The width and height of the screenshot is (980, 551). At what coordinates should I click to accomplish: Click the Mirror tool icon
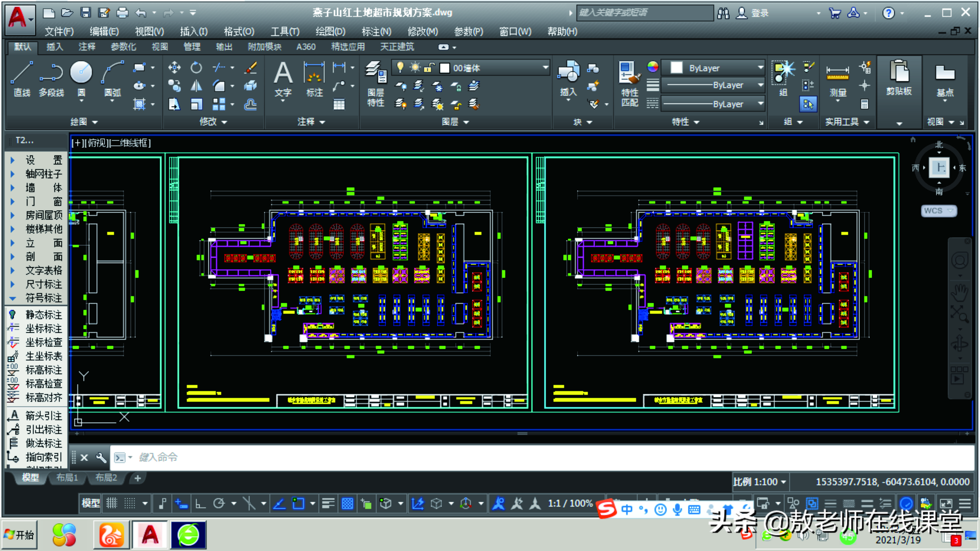(196, 86)
